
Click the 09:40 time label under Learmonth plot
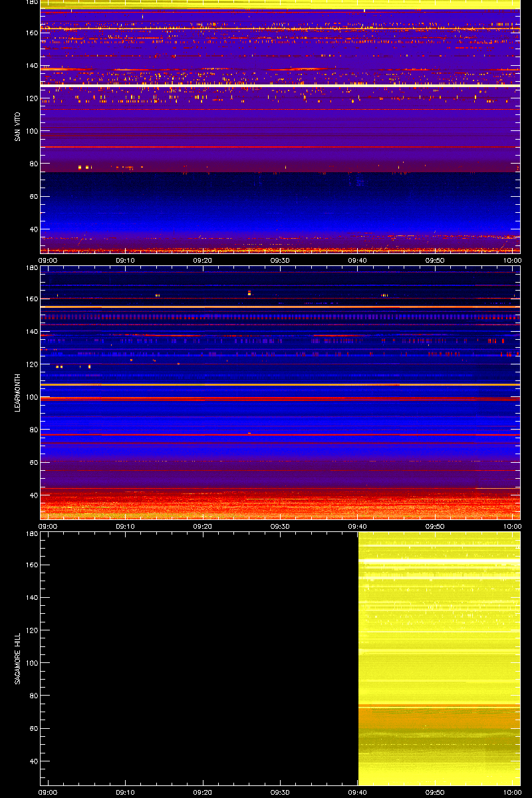pyautogui.click(x=358, y=526)
